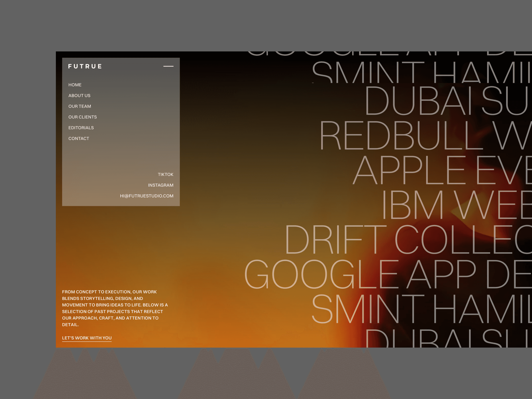This screenshot has height=399, width=532.
Task: Click the HI@FUTRUESTUDIO.COM email link
Action: (x=147, y=196)
